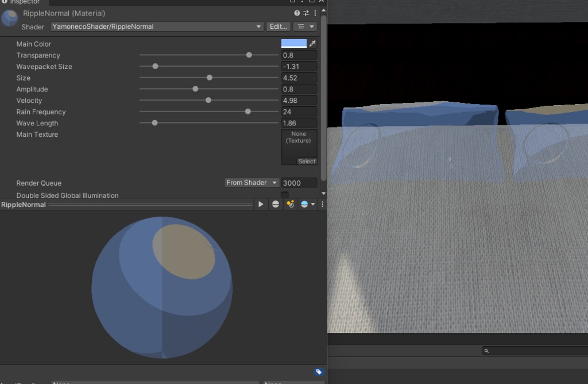Toggle the preview lighting icon

click(290, 204)
